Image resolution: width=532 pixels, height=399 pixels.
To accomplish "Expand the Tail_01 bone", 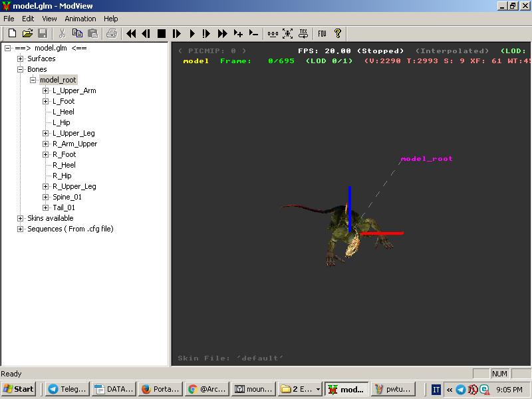I will (x=45, y=207).
